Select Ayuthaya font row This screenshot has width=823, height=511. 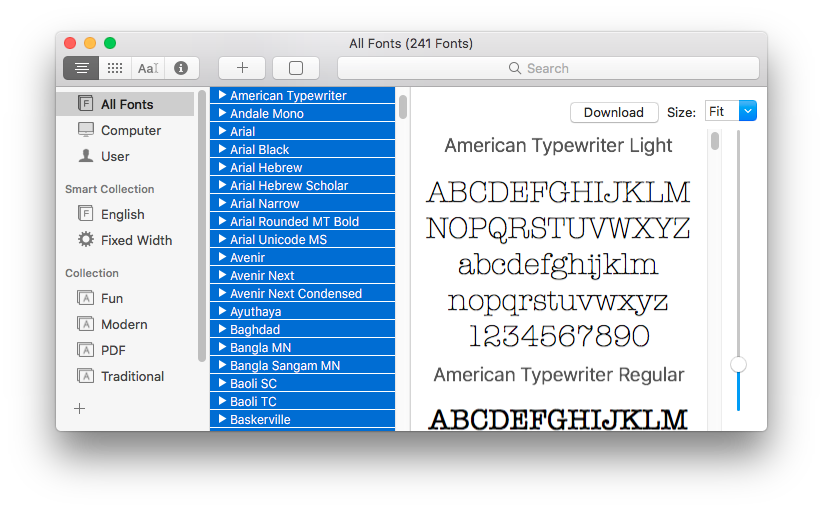coord(302,311)
